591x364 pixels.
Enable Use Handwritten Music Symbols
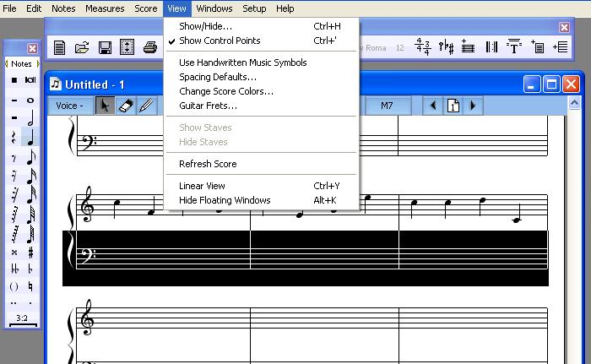(242, 62)
